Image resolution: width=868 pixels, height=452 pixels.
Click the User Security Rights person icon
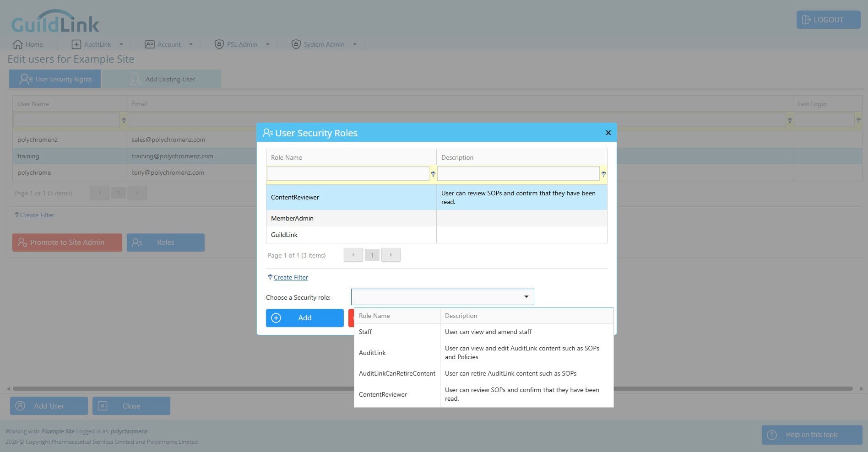pyautogui.click(x=26, y=79)
